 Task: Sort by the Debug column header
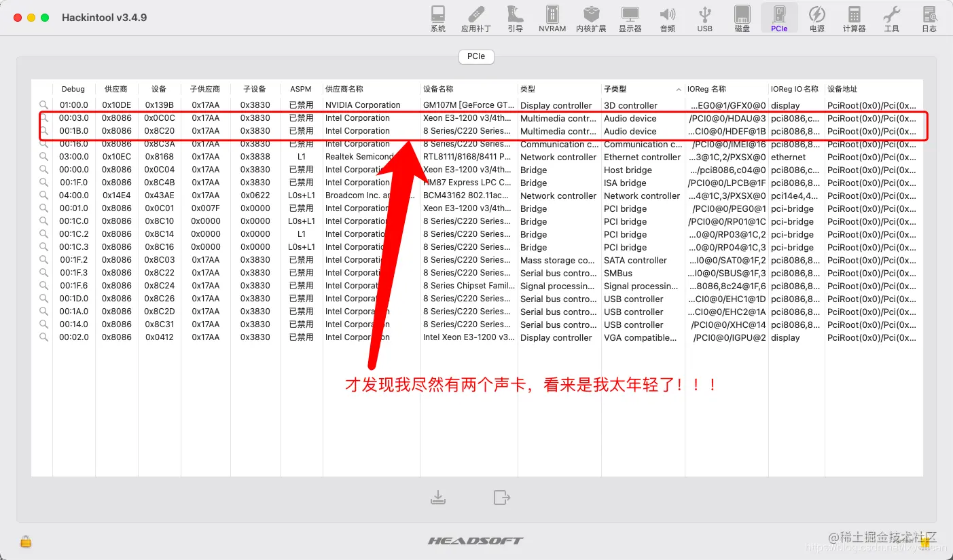point(73,89)
